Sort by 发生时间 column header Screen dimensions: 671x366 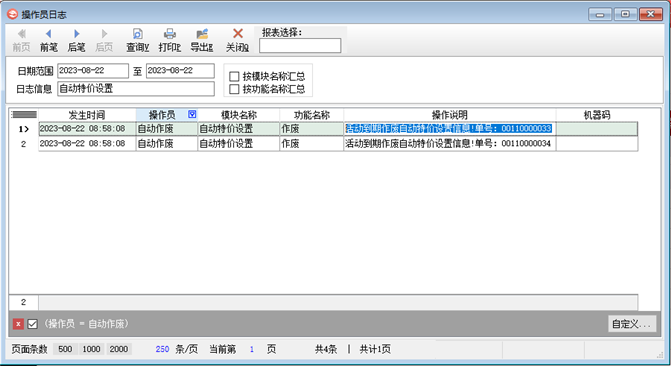tap(87, 115)
